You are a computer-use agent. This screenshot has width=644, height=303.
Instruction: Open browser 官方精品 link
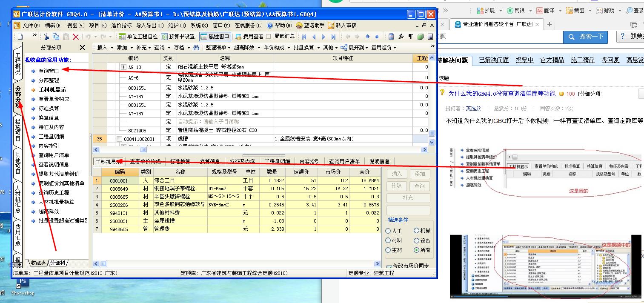tap(552, 60)
